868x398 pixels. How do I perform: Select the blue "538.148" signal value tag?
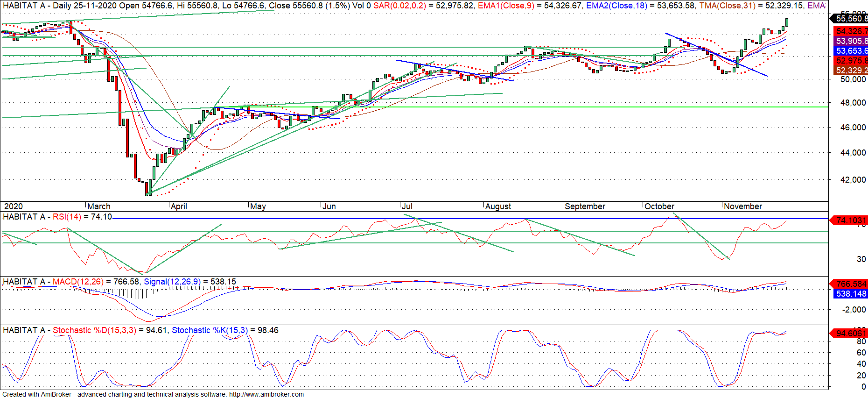850,294
